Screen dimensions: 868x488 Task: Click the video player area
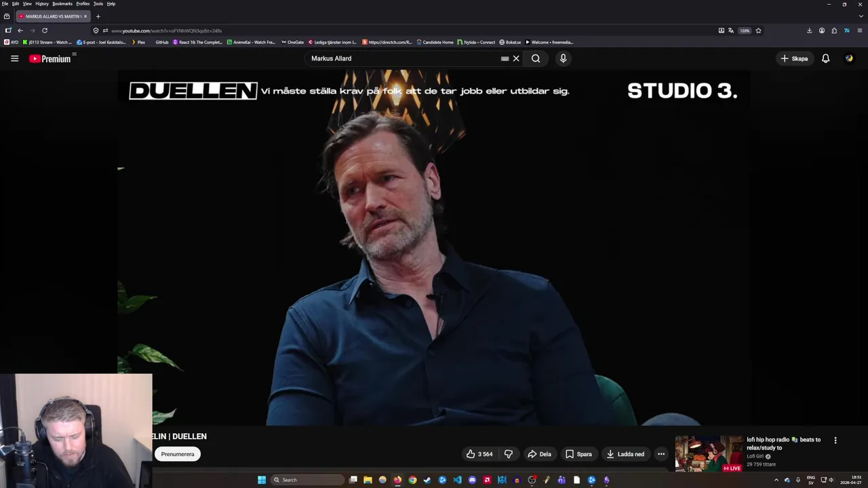click(434, 248)
